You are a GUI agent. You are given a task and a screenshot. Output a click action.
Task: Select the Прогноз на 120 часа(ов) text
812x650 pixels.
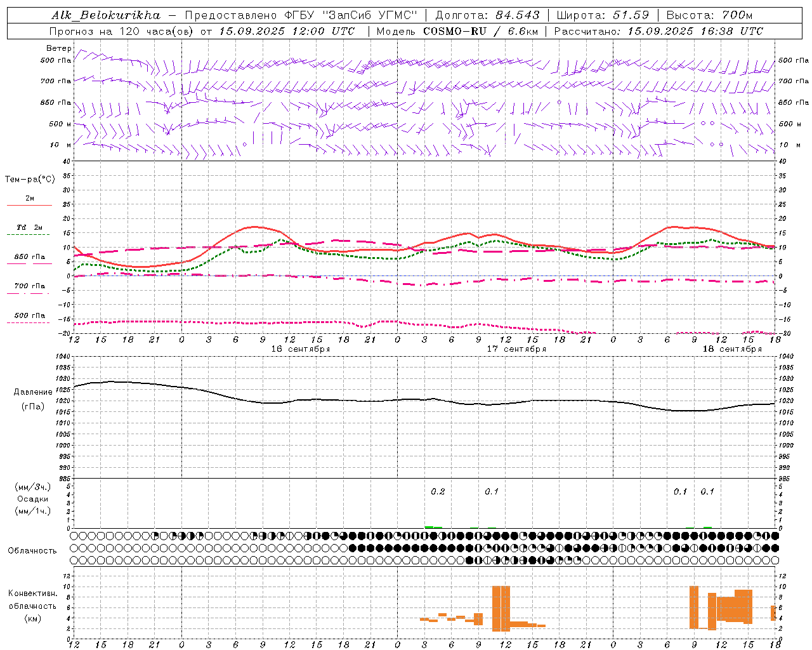(x=122, y=31)
